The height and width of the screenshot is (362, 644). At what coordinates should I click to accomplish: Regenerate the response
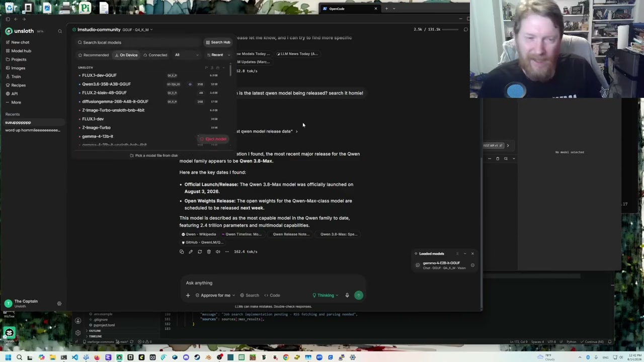tap(200, 251)
